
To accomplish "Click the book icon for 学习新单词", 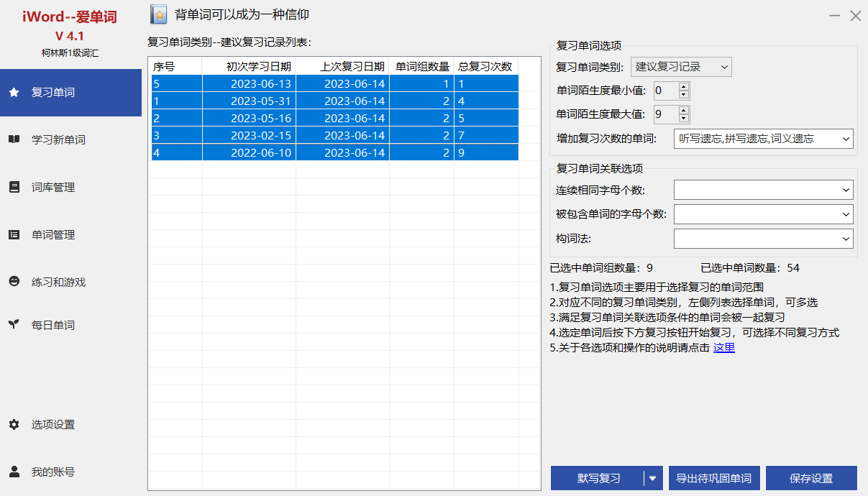I will click(14, 140).
